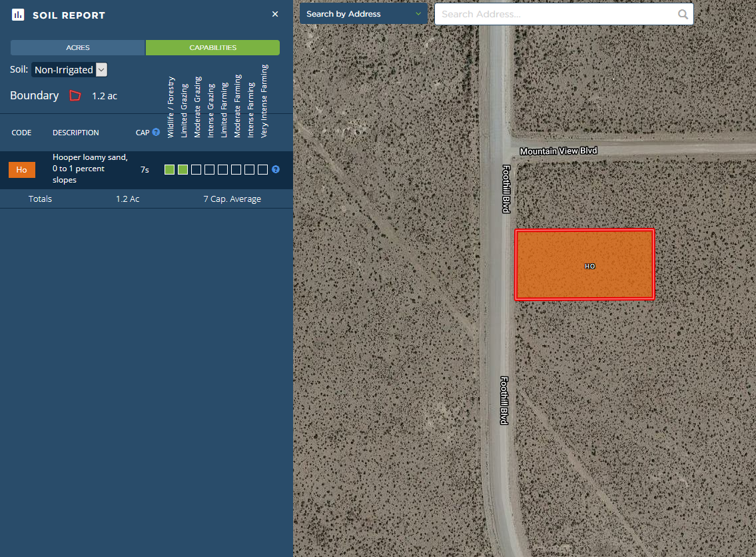Click the search magnifying glass icon
The image size is (756, 557).
[683, 14]
